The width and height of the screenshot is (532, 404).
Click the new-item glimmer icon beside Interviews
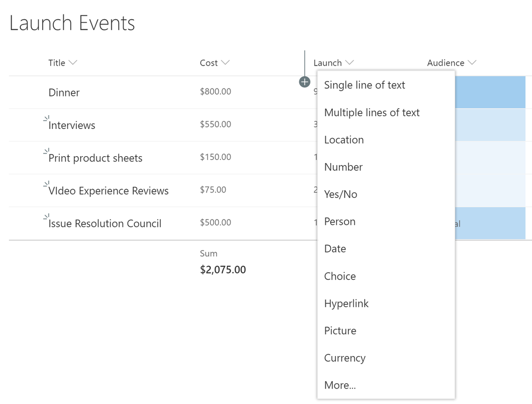pyautogui.click(x=46, y=119)
